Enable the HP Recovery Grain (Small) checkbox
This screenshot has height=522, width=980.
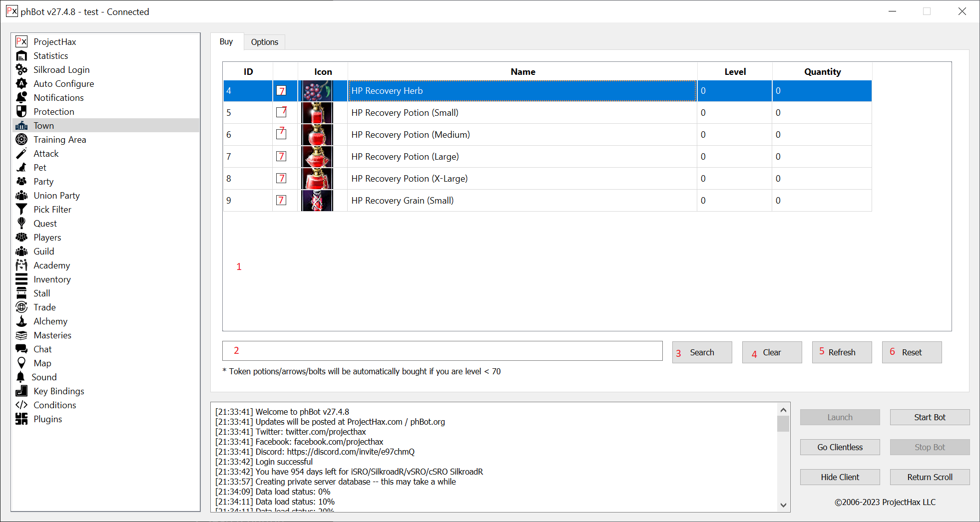pyautogui.click(x=281, y=201)
